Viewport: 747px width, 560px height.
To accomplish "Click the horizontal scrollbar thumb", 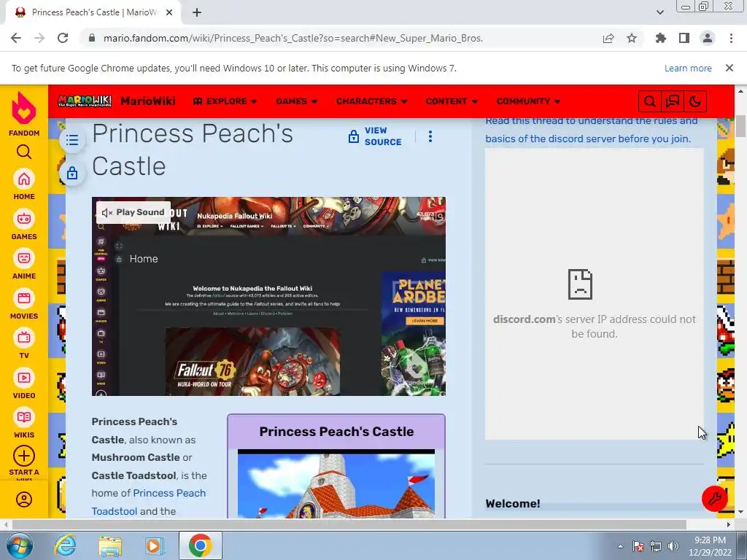I will point(349,525).
